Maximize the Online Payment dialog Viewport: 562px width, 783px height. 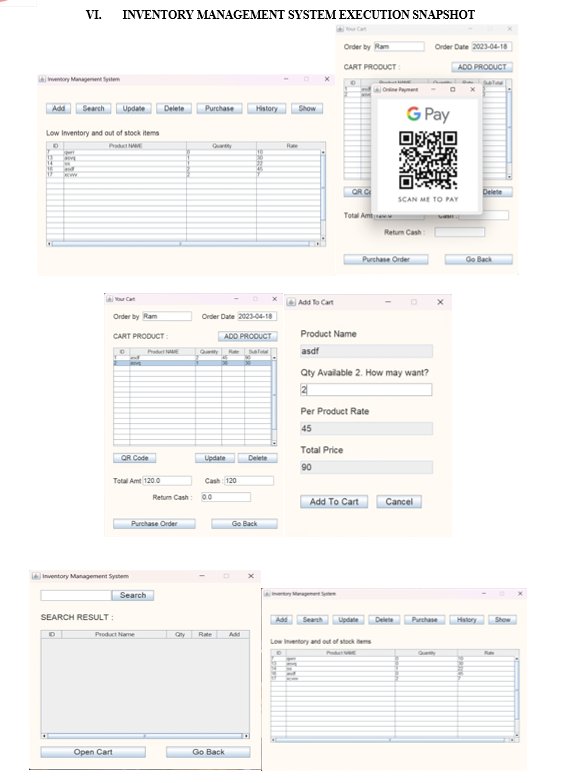[453, 89]
